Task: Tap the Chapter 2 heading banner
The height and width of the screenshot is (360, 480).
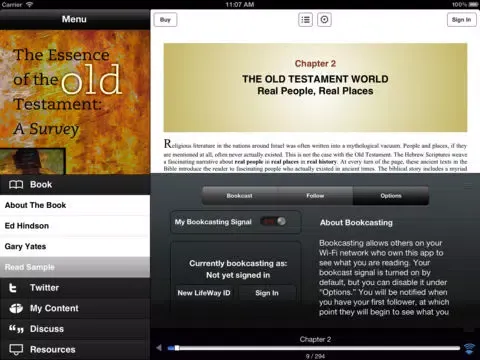Action: (315, 87)
